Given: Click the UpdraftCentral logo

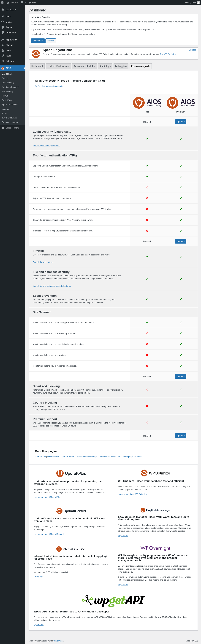Looking at the screenshot, I should tap(71, 511).
